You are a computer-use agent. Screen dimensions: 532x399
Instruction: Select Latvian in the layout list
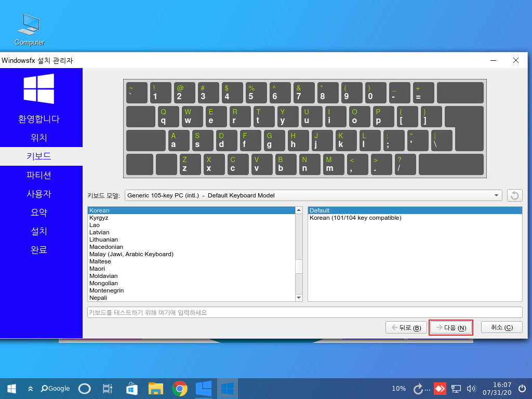(191, 232)
